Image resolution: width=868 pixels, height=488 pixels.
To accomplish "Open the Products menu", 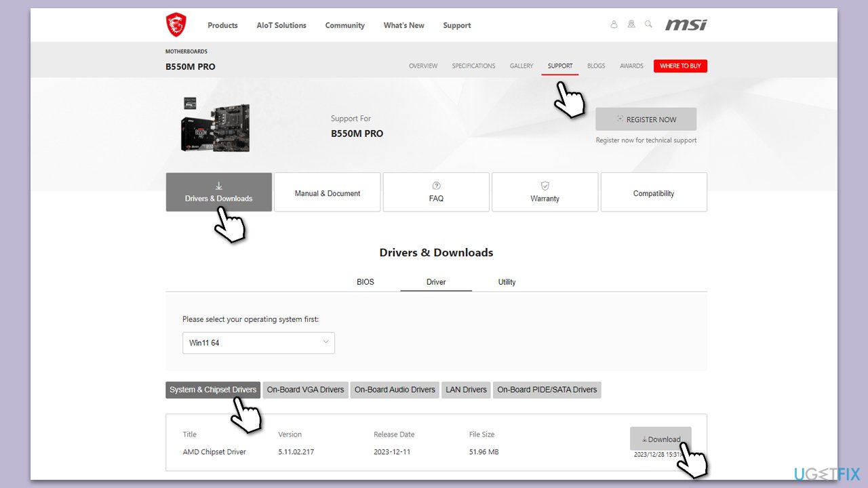I will (222, 25).
